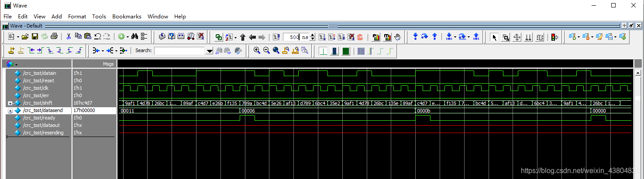The height and width of the screenshot is (179, 644).
Task: Select the /crc_tsst/clk signal
Action: coord(36,88)
